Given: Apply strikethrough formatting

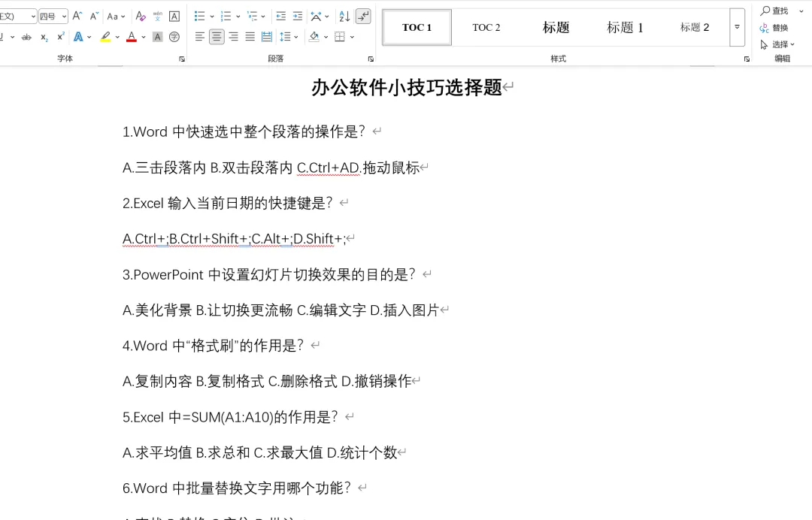Looking at the screenshot, I should click(x=26, y=37).
